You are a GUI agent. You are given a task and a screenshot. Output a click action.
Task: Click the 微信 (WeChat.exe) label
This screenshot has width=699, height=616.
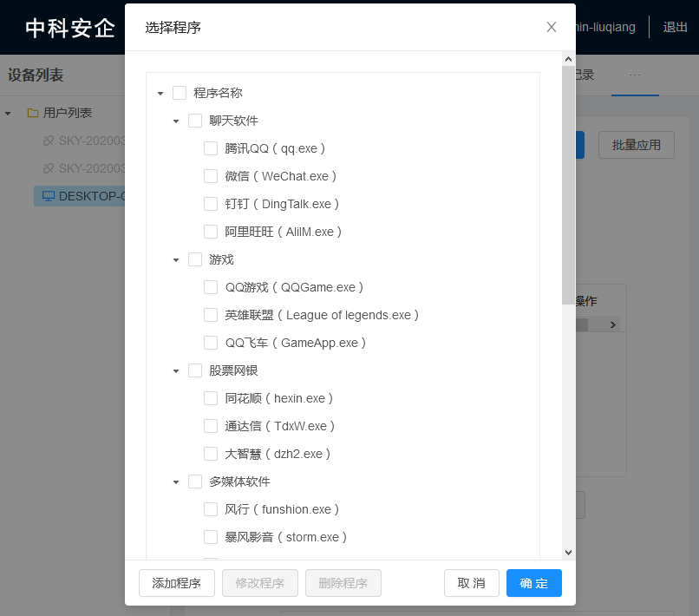click(280, 176)
